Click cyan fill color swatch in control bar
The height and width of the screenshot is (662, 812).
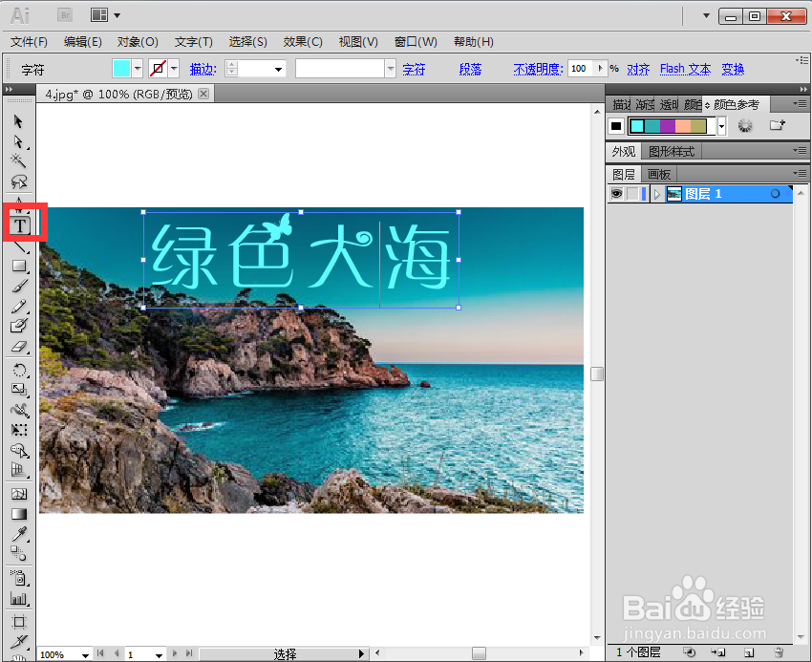[121, 69]
